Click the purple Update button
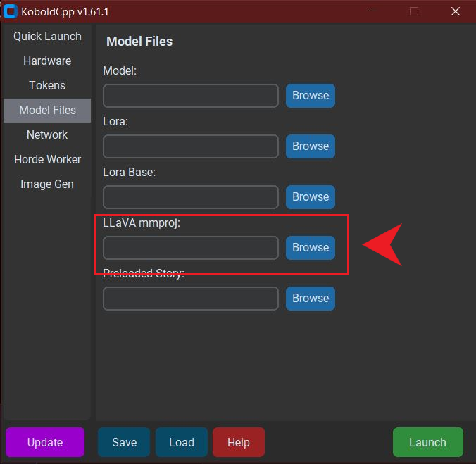This screenshot has height=464, width=476. point(45,442)
